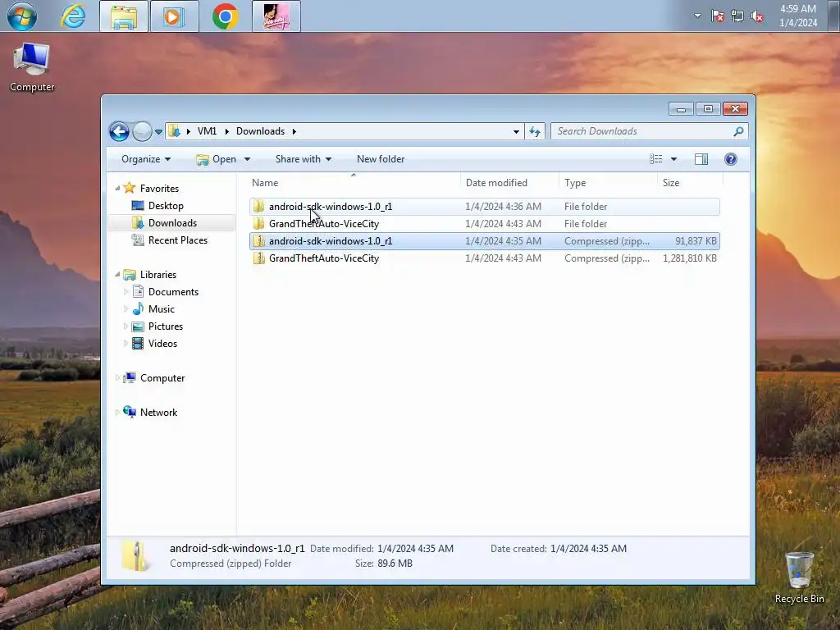The width and height of the screenshot is (840, 630).
Task: Open Videos library
Action: [x=162, y=344]
